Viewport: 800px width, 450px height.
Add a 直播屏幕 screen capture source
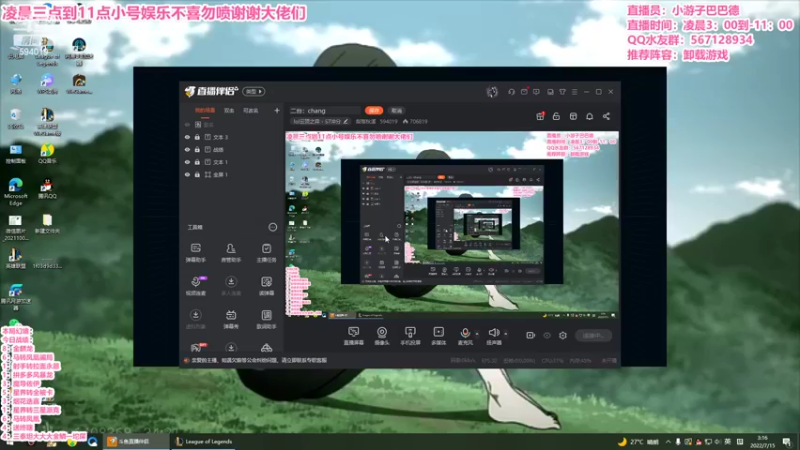[x=354, y=336]
